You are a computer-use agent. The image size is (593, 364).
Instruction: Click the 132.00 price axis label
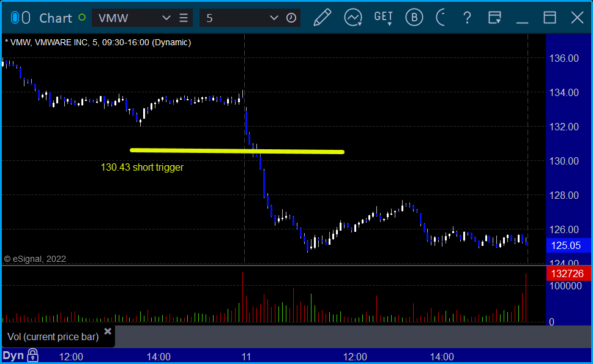[564, 127]
